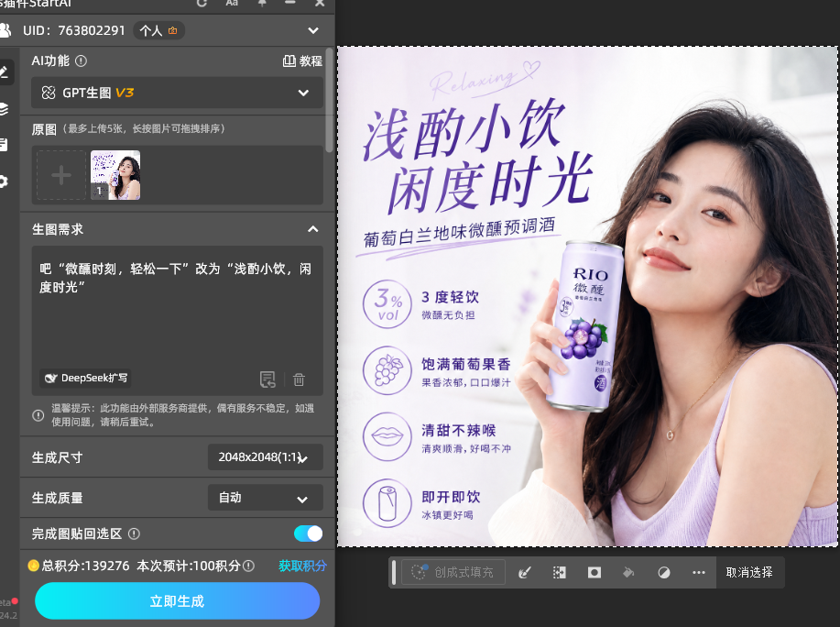This screenshot has width=840, height=627.
Task: Click the refresh icon in StartAI title bar
Action: pyautogui.click(x=202, y=3)
